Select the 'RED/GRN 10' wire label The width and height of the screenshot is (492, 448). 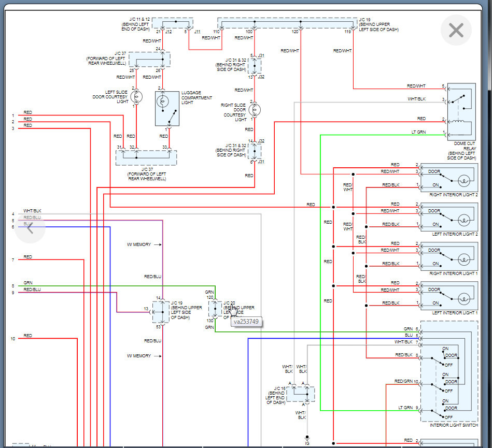pos(406,381)
